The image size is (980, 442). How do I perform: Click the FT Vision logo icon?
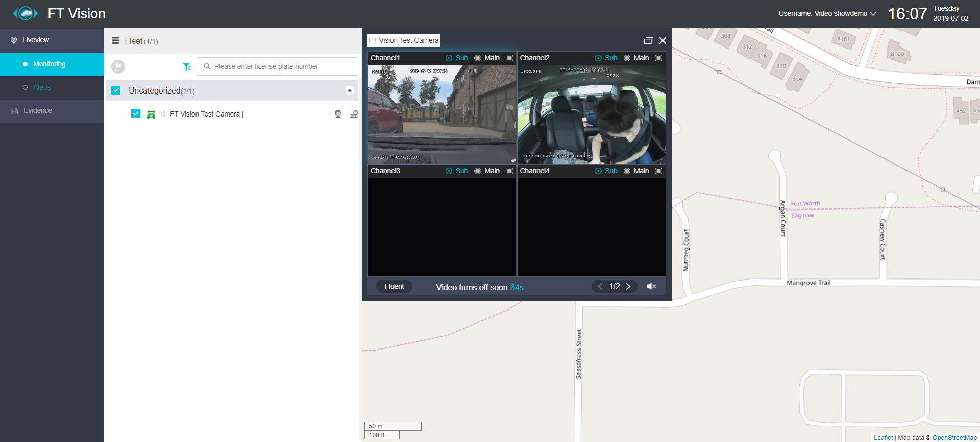point(25,13)
